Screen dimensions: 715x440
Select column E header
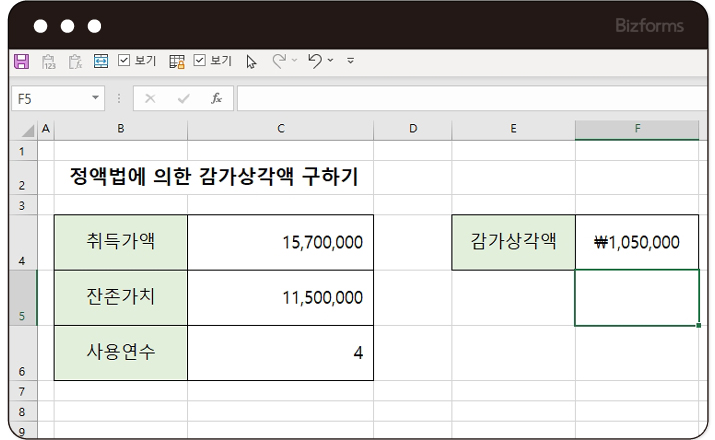pos(513,129)
